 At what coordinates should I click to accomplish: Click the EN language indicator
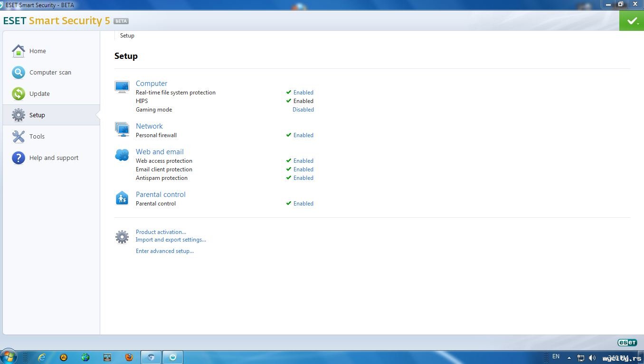click(x=556, y=356)
